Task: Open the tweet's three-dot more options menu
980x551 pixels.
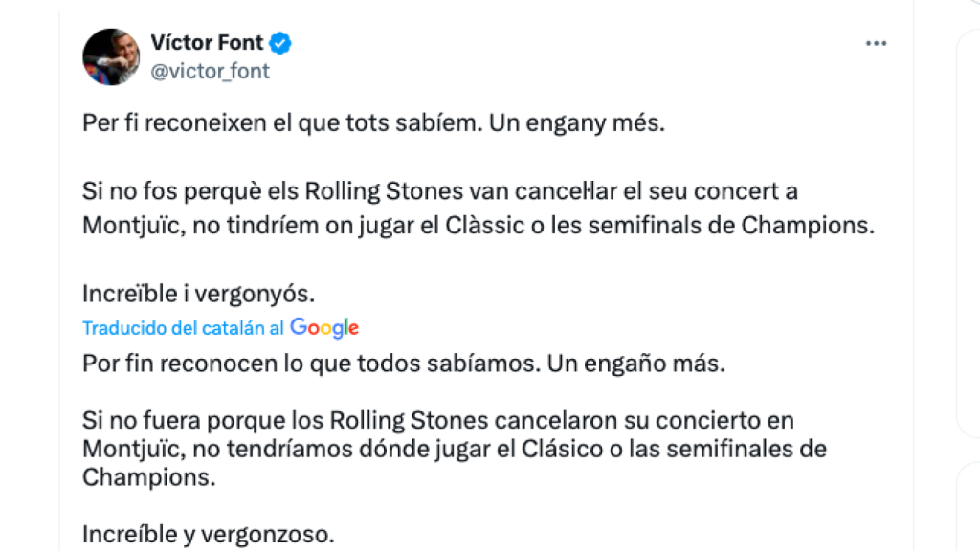Action: [876, 44]
